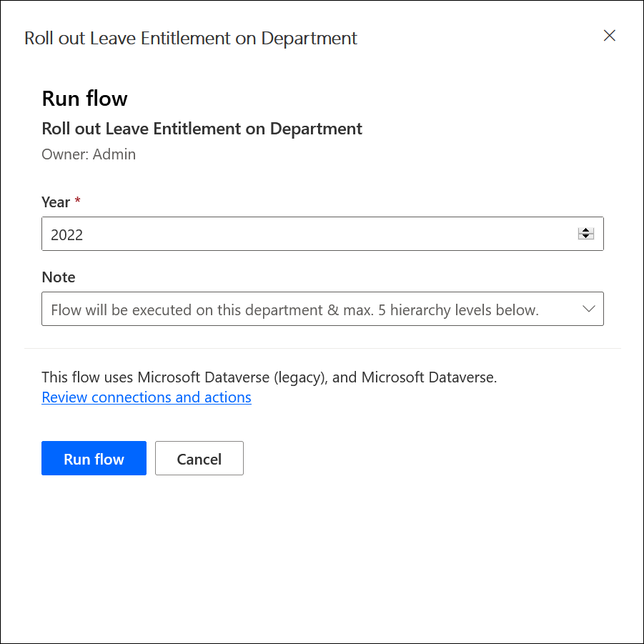Click the Run flow heading

pos(85,99)
